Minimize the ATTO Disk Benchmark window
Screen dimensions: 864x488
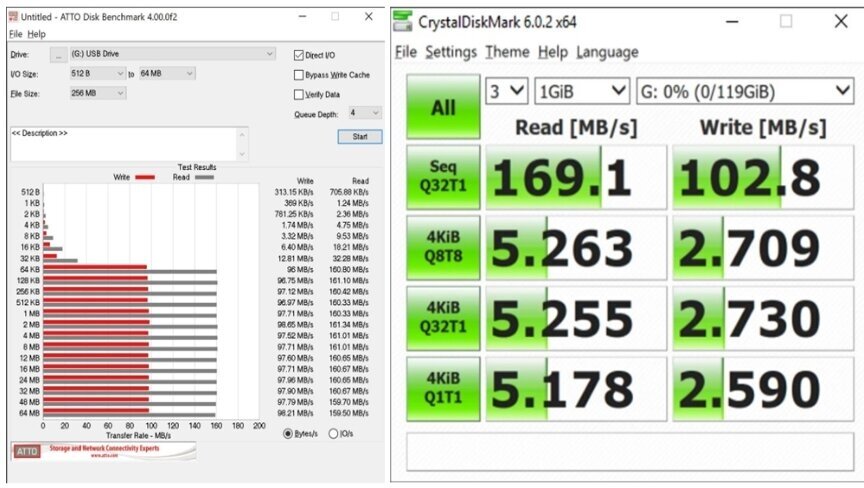pos(303,17)
